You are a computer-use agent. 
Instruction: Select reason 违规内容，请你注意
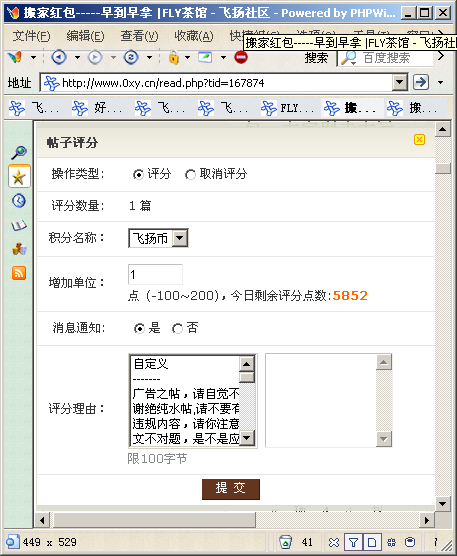tap(186, 424)
